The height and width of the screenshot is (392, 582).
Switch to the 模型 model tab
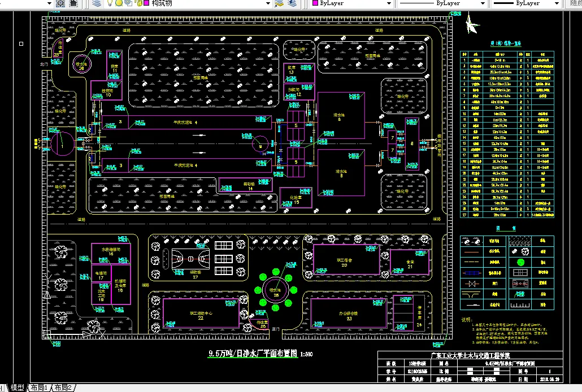[17, 387]
